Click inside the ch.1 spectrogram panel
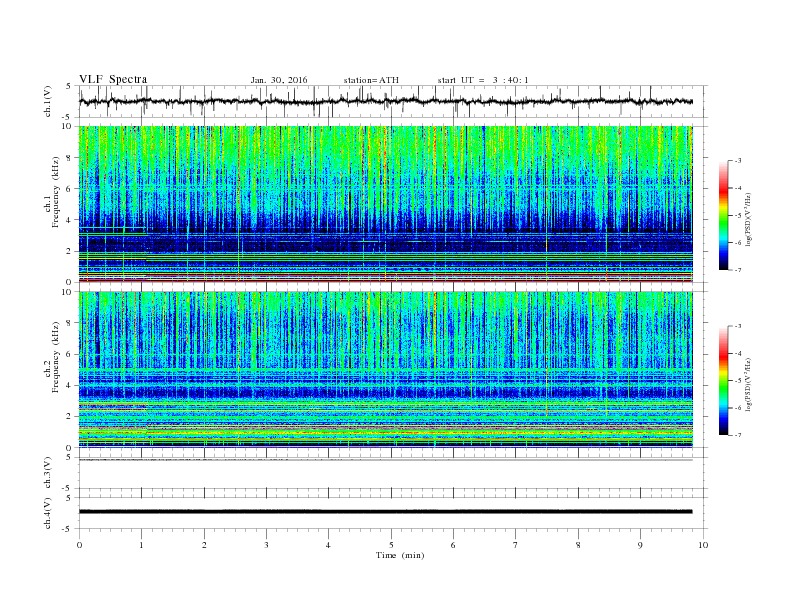This screenshot has height=612, width=792. point(386,204)
